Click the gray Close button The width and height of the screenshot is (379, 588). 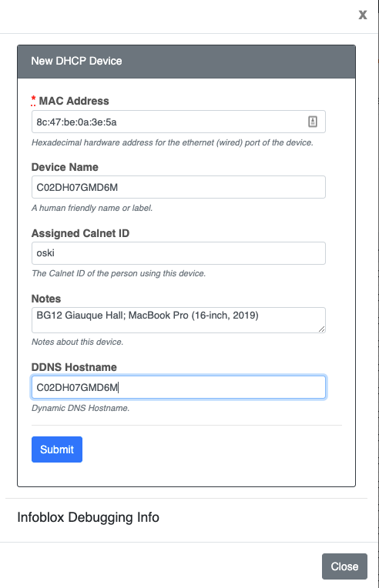click(x=344, y=566)
